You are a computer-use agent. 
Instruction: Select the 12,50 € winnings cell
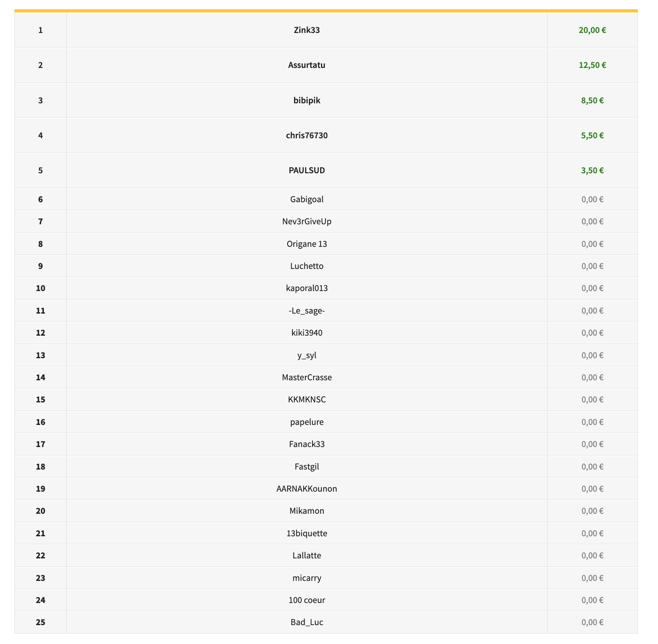point(592,65)
